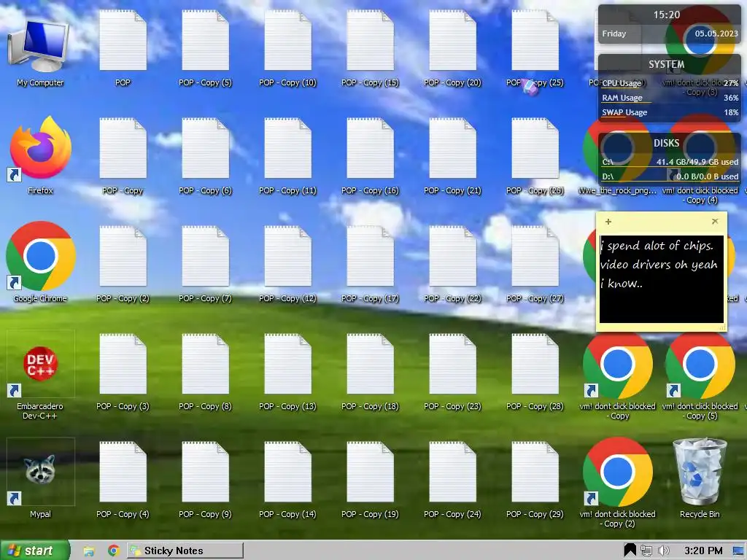Click SWAP Usage row in SYSTEM widget

pos(670,112)
